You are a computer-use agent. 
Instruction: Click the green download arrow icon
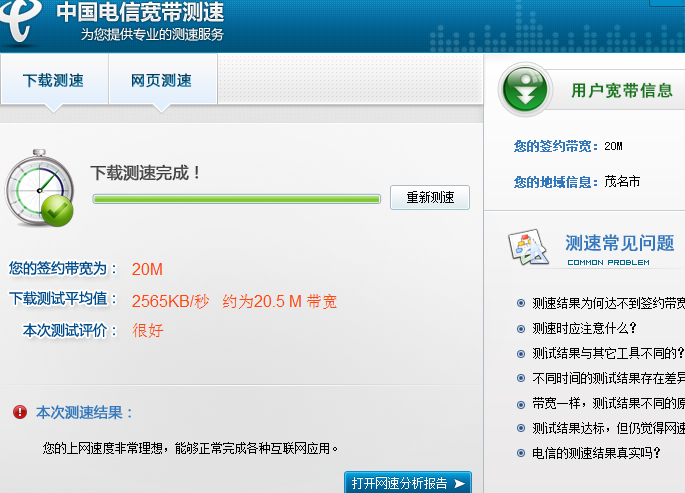[x=526, y=90]
